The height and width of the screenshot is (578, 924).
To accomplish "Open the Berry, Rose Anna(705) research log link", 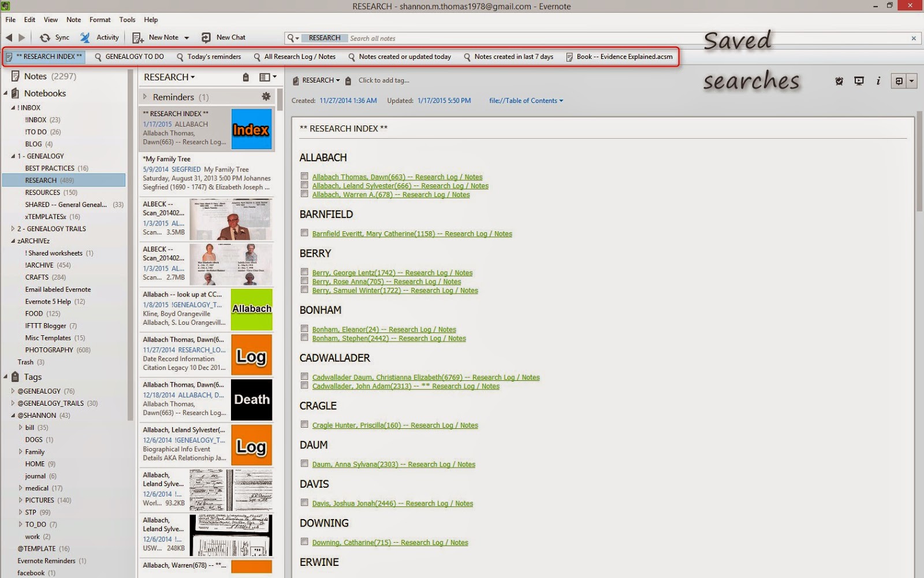I will click(386, 282).
